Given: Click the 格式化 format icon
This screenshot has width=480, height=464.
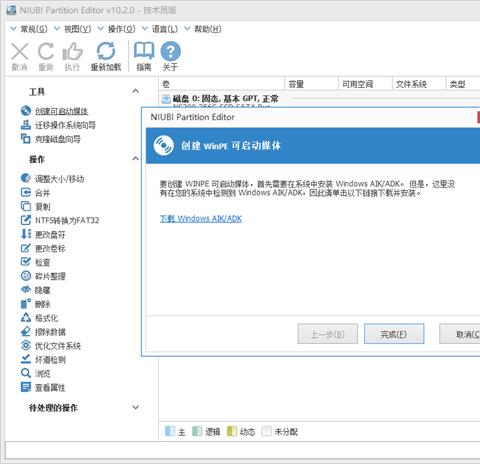Looking at the screenshot, I should [x=26, y=317].
